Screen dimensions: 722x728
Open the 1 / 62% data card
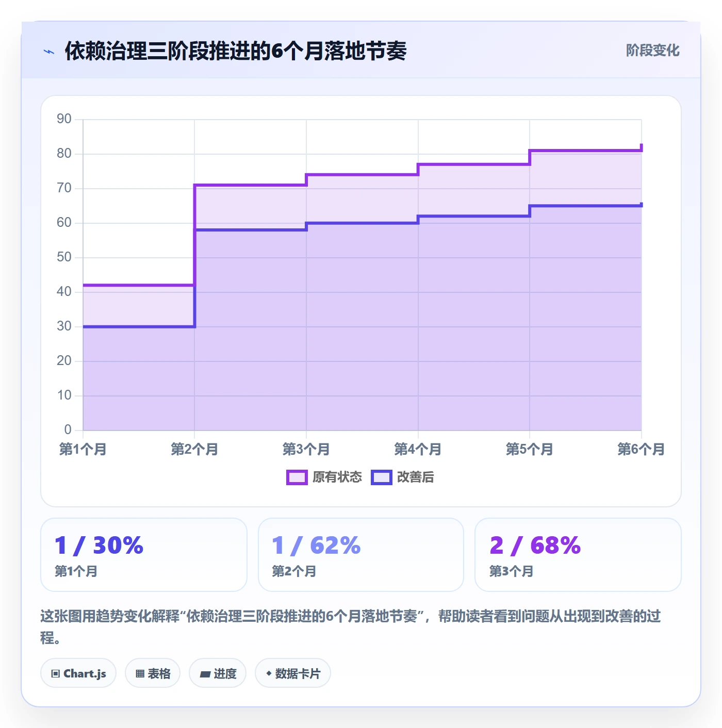click(361, 555)
